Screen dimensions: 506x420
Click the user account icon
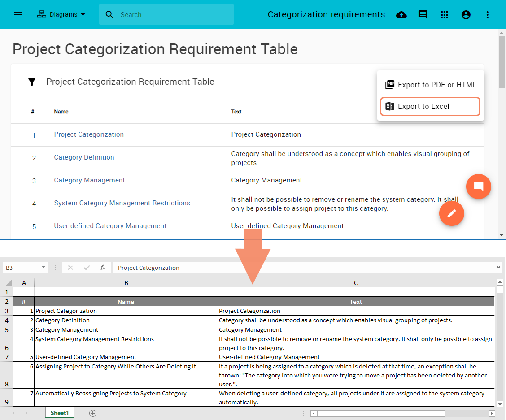pos(466,15)
